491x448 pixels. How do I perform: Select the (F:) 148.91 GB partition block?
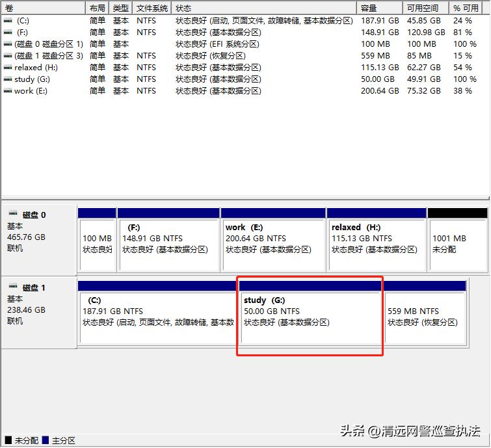coord(168,240)
